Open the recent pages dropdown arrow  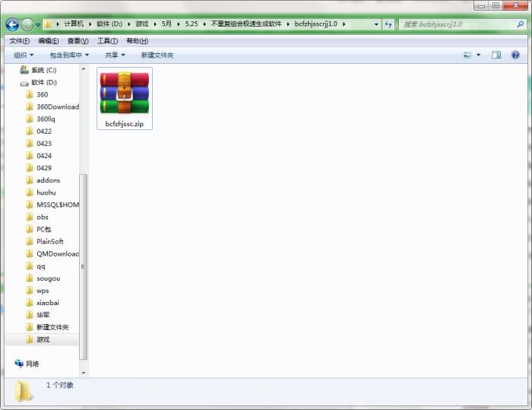[38, 25]
